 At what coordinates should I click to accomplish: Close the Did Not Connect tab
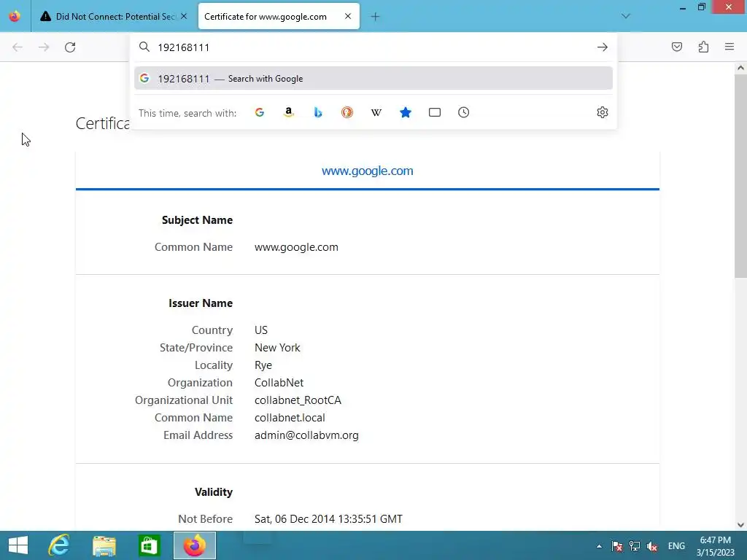[x=184, y=16]
